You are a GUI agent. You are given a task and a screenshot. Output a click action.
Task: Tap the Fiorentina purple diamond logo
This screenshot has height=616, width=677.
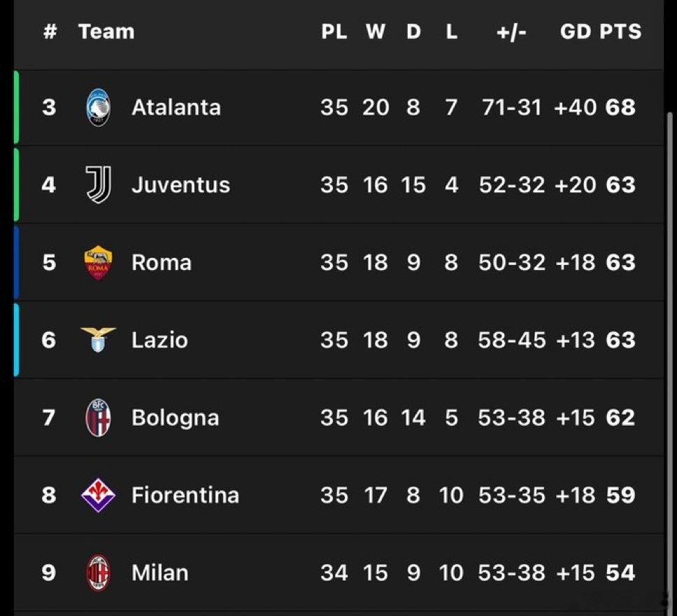(x=99, y=495)
